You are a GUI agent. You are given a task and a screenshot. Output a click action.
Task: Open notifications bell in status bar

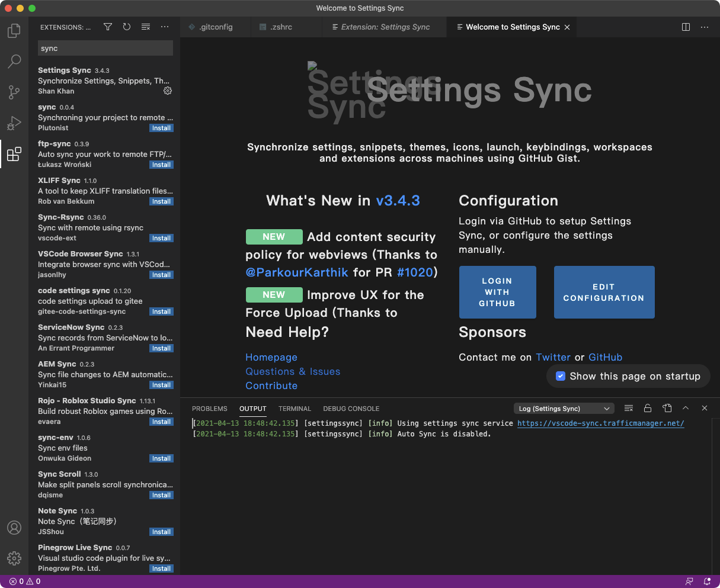[x=707, y=581]
